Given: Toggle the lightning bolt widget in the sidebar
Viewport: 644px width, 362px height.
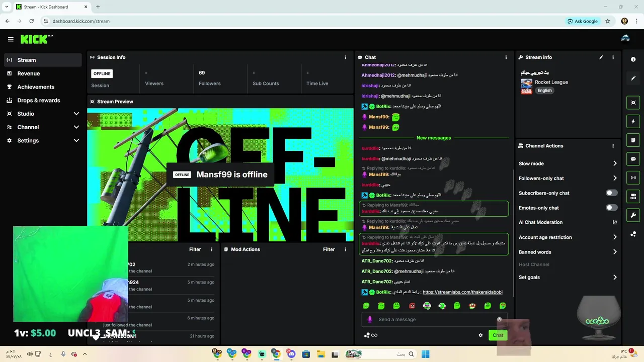Looking at the screenshot, I should [633, 121].
